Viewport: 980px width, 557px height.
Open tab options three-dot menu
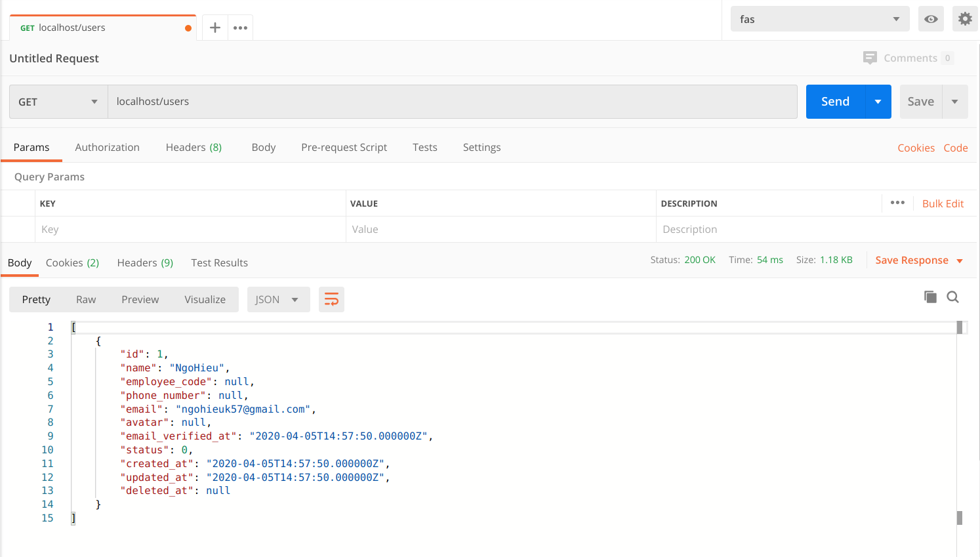coord(240,28)
